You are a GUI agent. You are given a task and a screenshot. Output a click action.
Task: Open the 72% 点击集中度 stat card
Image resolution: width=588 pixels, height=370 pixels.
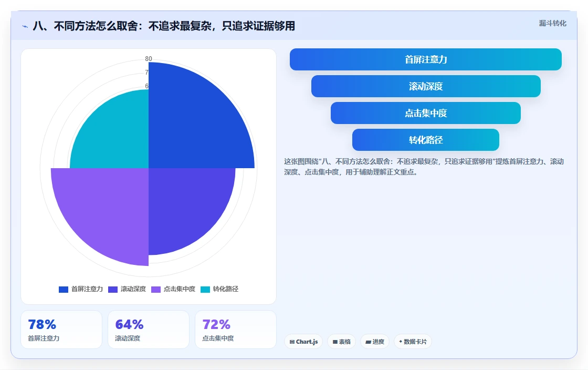click(236, 330)
